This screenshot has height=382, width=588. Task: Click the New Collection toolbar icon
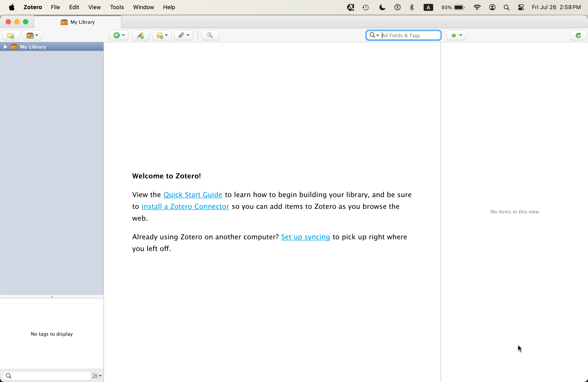tap(11, 35)
